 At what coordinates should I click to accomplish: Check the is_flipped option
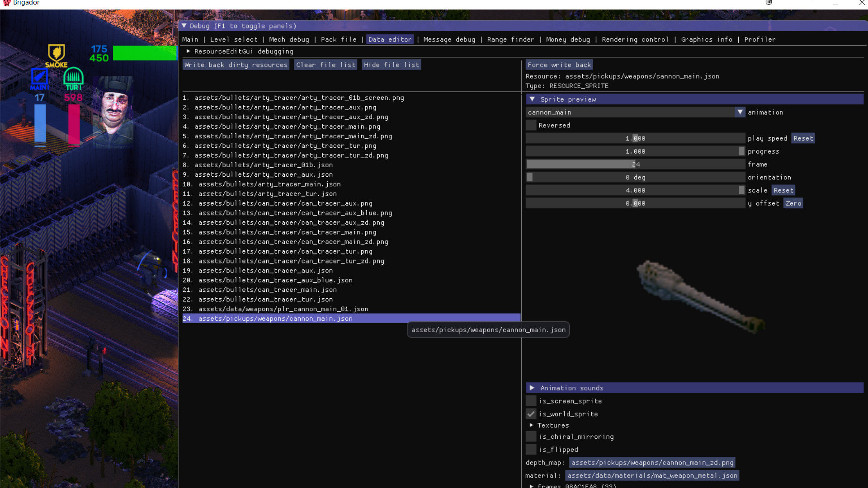[530, 449]
